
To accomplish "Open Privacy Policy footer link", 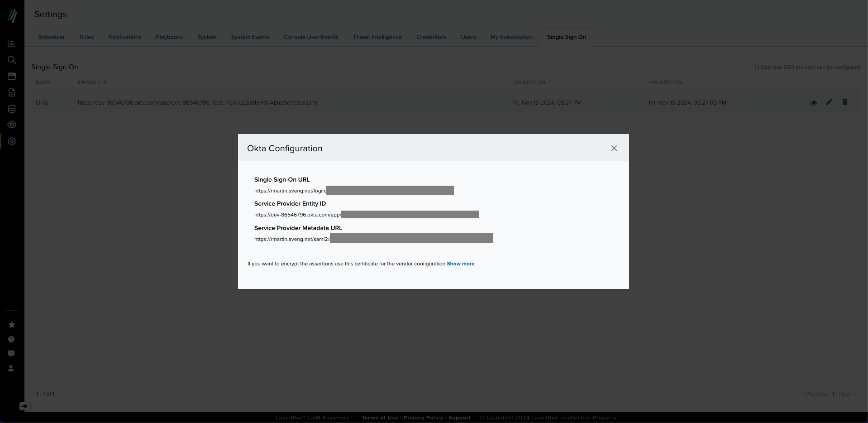I will 423,418.
